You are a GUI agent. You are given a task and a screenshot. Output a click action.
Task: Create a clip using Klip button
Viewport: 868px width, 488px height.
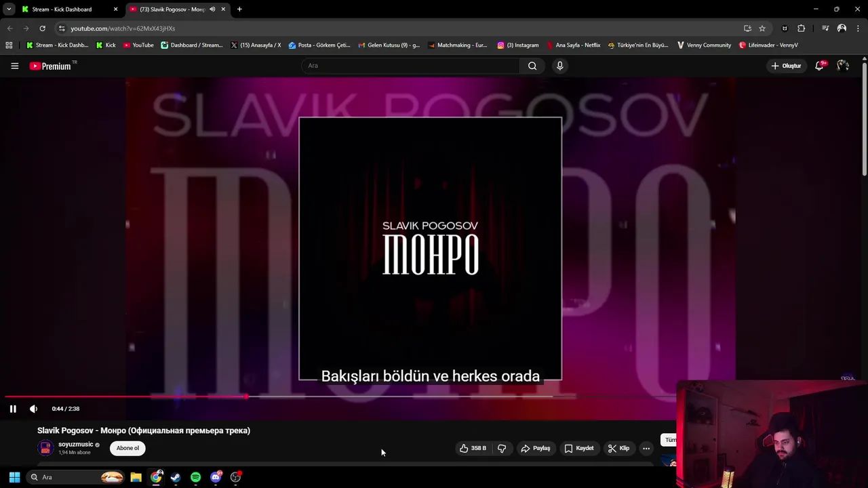(x=618, y=448)
